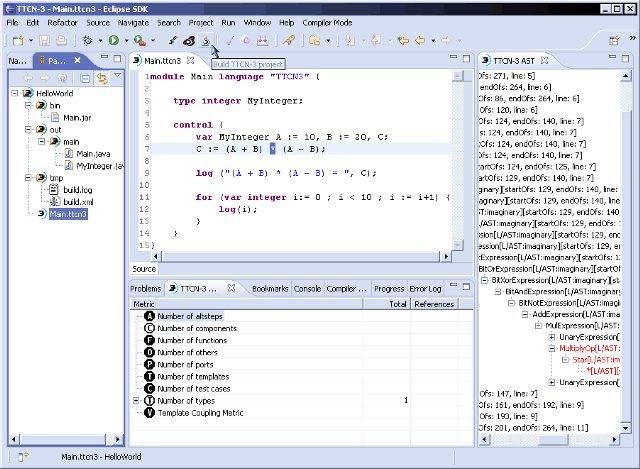The height and width of the screenshot is (469, 640).
Task: Click the editor horizontal scrollbar track
Action: click(x=300, y=256)
